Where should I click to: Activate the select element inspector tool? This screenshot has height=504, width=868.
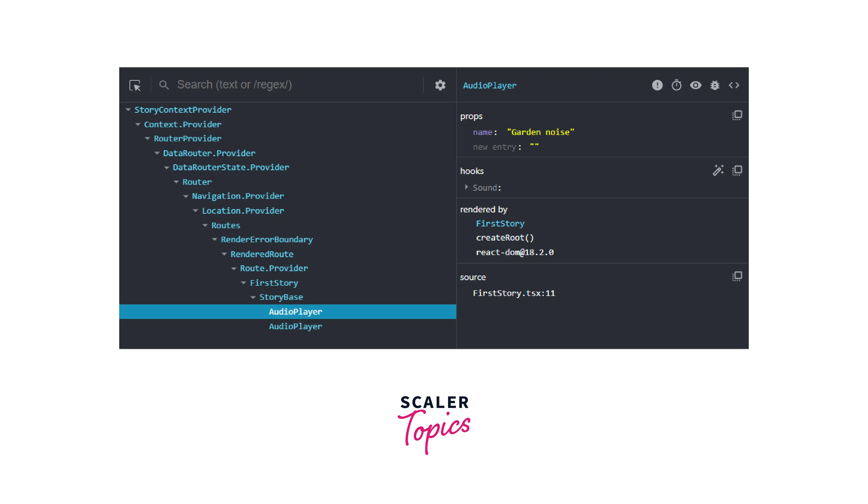pyautogui.click(x=135, y=85)
